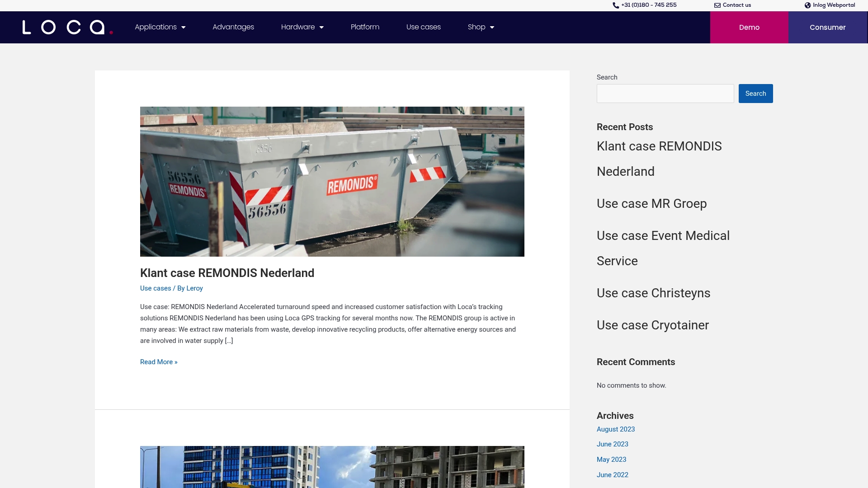Image resolution: width=868 pixels, height=488 pixels.
Task: Click the Loca logo in the header
Action: (x=68, y=27)
